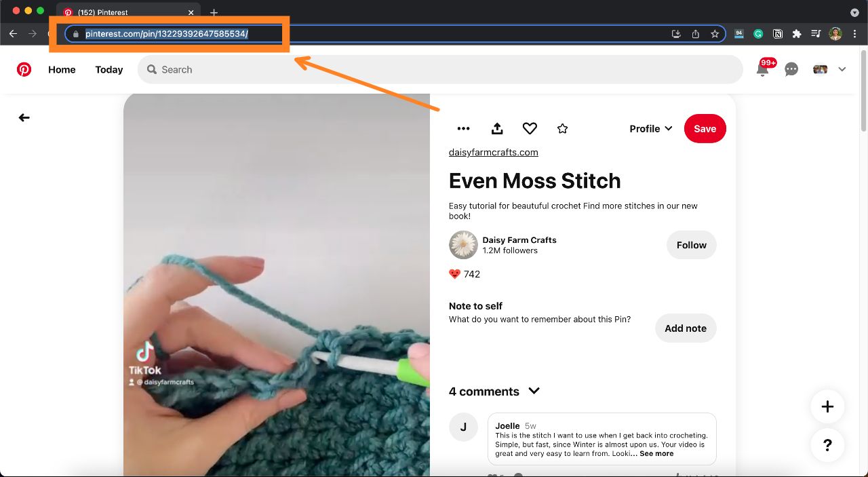Screen dimensions: 868x477
Task: Click into the Pinterest Search field
Action: pos(439,69)
